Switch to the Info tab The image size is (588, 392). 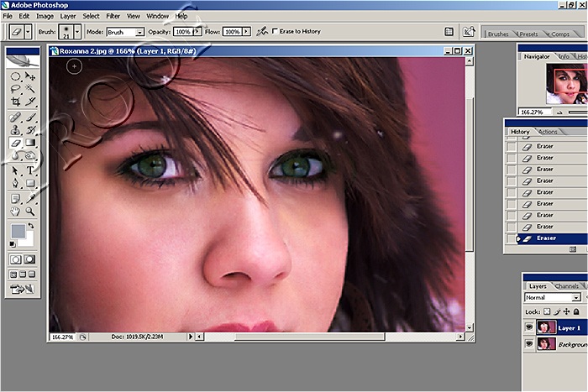564,56
